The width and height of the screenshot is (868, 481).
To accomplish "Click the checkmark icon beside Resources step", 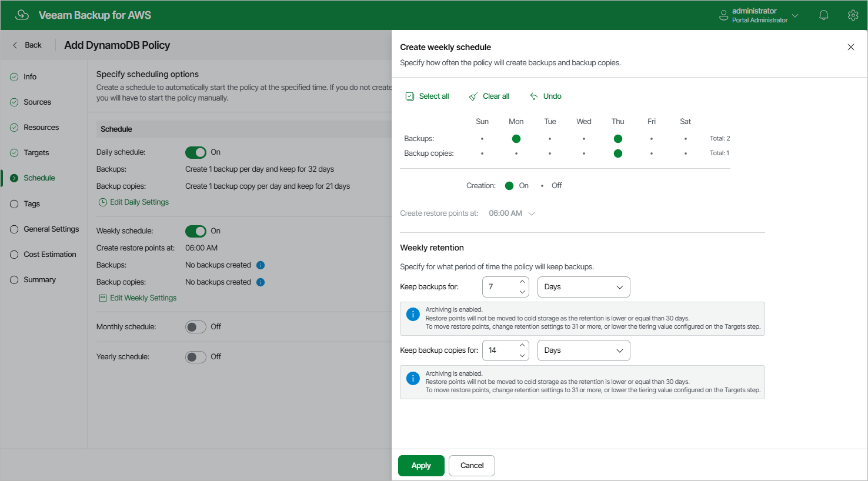I will coord(14,128).
